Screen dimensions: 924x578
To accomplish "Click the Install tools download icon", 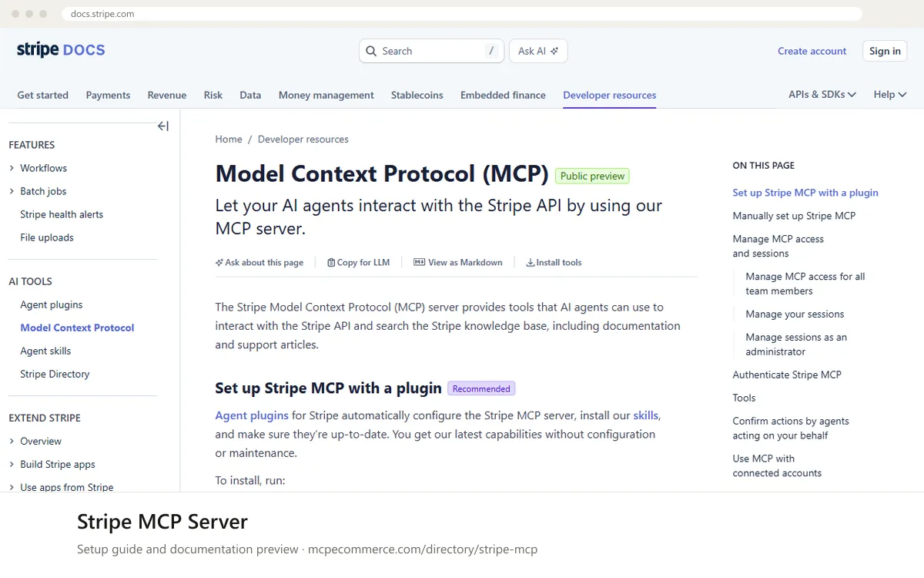I will point(531,263).
